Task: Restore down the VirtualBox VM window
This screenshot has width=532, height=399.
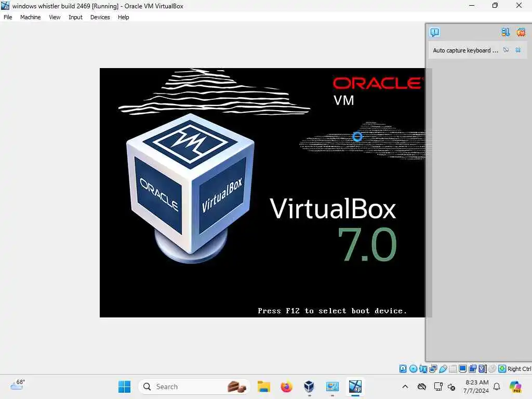Action: [495, 5]
